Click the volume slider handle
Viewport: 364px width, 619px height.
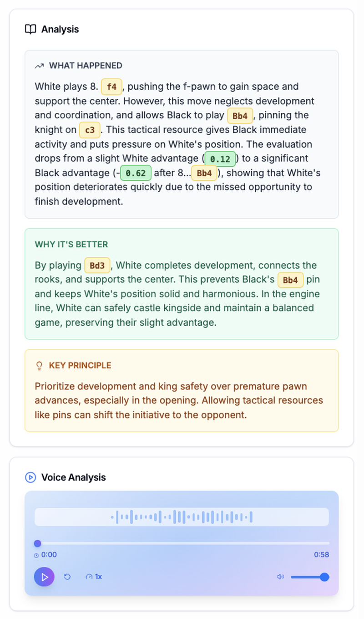324,577
